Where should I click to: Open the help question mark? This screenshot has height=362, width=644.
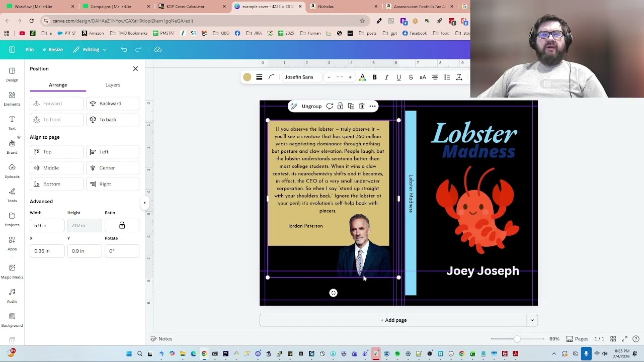point(635,339)
